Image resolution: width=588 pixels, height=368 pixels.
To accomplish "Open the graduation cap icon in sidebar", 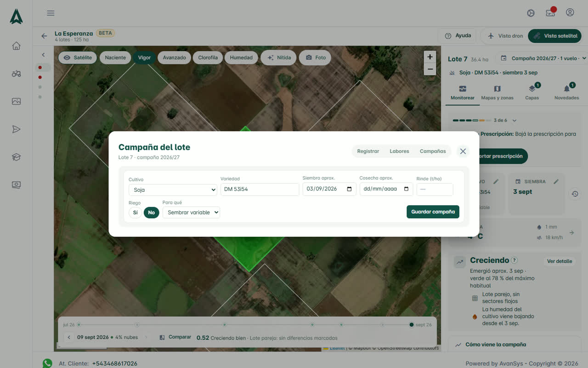I will point(16,157).
